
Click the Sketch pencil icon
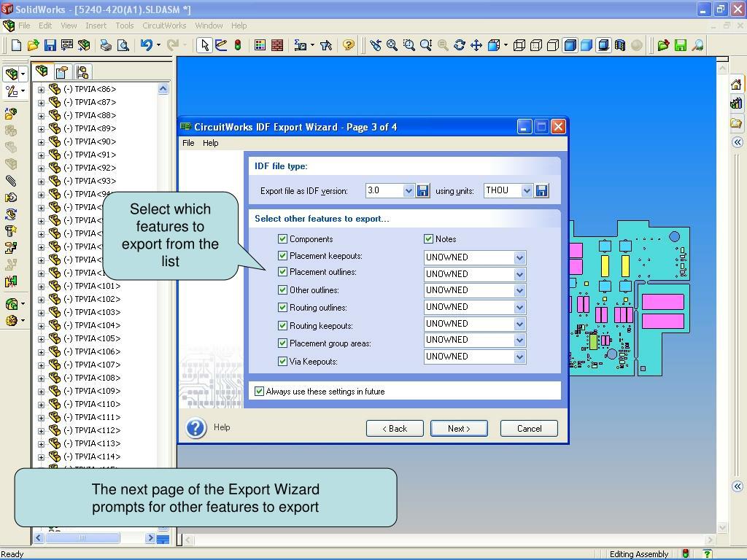coord(221,45)
